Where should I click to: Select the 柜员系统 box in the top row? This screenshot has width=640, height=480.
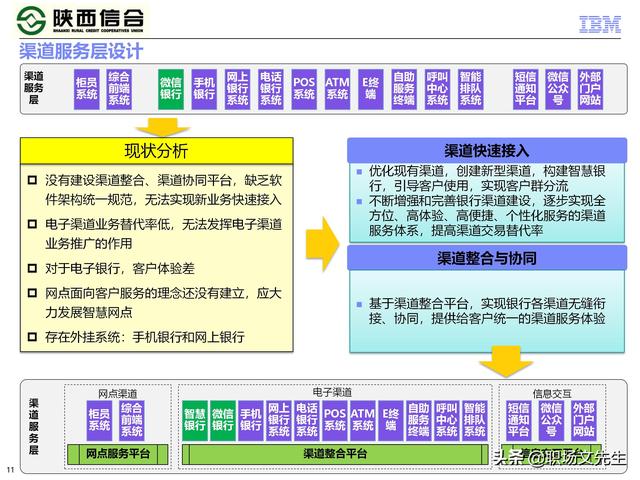pyautogui.click(x=87, y=89)
